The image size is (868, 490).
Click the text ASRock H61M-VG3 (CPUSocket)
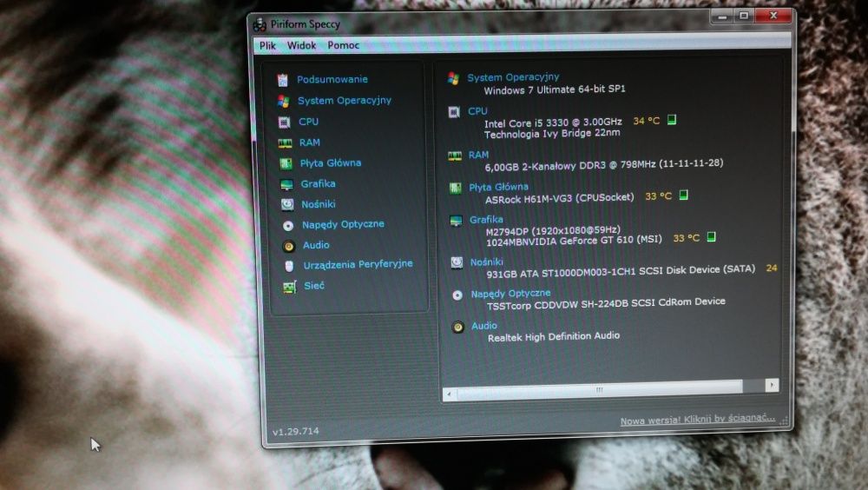(x=560, y=198)
